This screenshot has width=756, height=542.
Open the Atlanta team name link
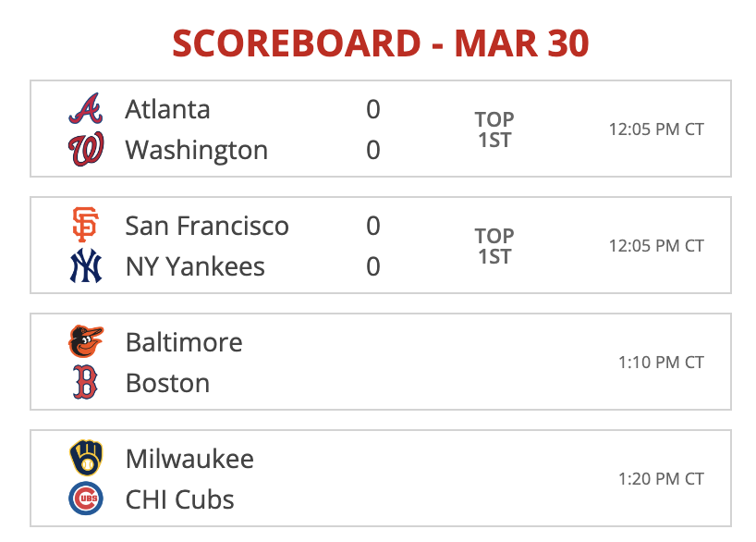pos(168,109)
